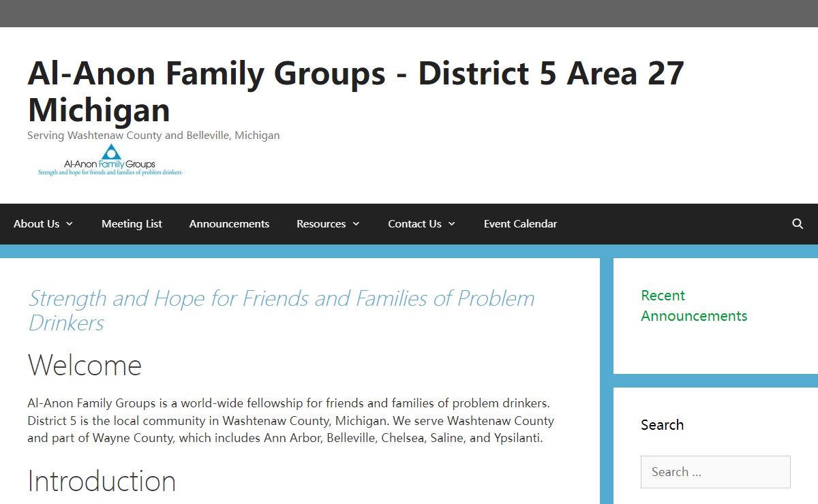Open the Event Calendar page
Image resolution: width=818 pixels, height=504 pixels.
point(520,224)
